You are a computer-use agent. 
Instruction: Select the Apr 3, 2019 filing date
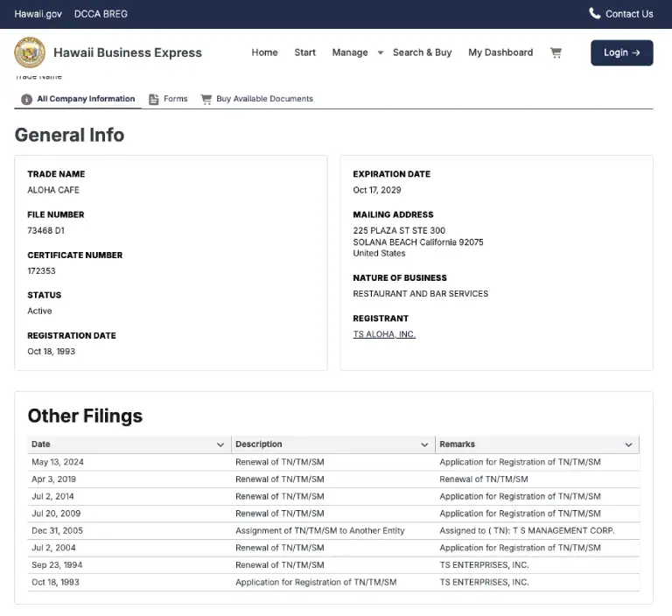(x=53, y=479)
